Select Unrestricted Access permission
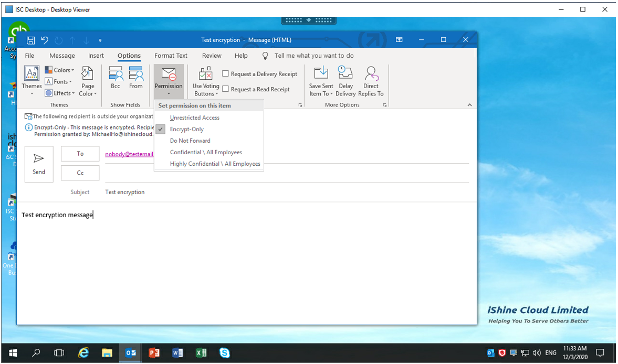 [209, 117]
